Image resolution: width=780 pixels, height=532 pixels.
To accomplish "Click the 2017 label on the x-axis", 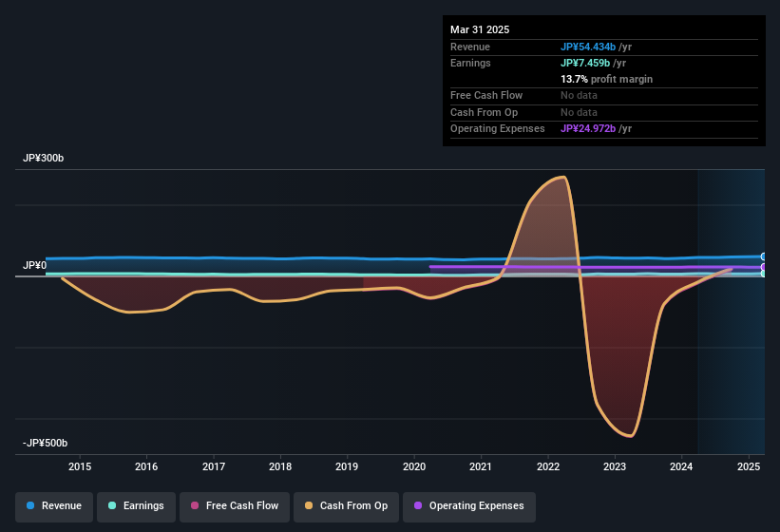I will 214,466.
